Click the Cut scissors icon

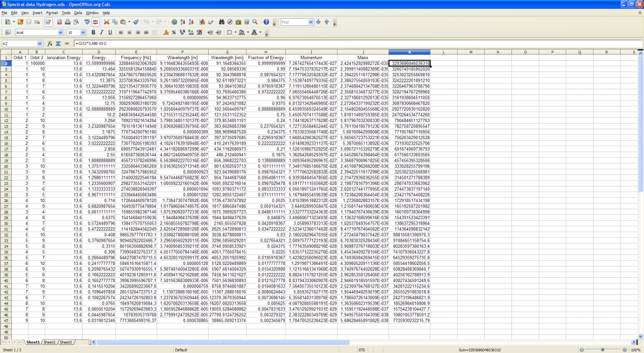click(x=107, y=22)
